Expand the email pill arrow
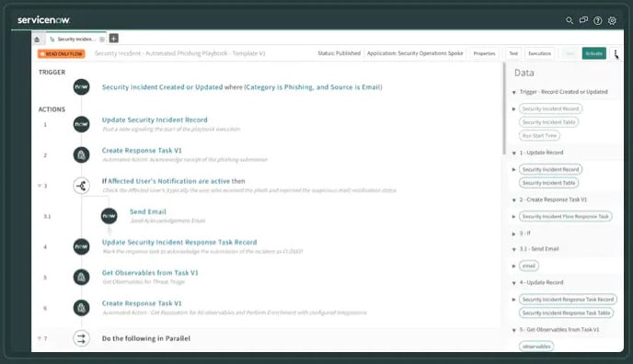This screenshot has height=364, width=633. point(513,266)
